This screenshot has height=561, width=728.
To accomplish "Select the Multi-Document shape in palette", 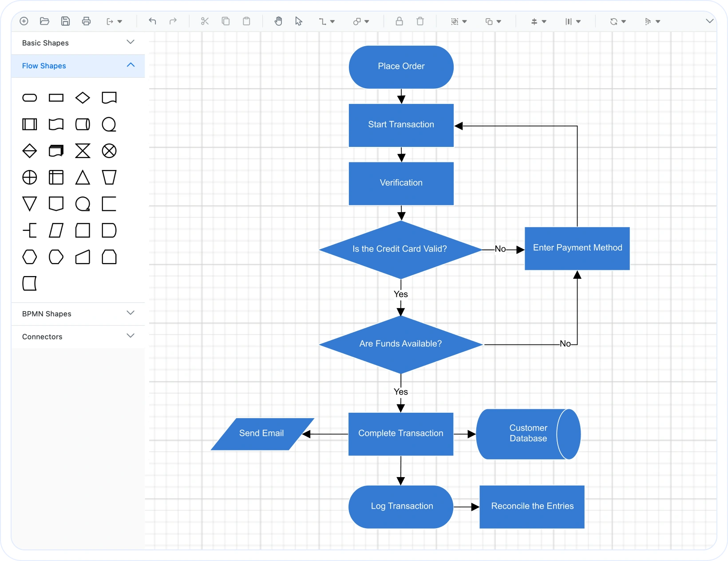I will (x=56, y=151).
